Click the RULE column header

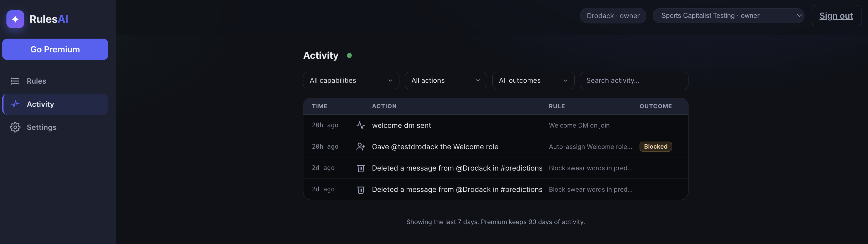557,106
